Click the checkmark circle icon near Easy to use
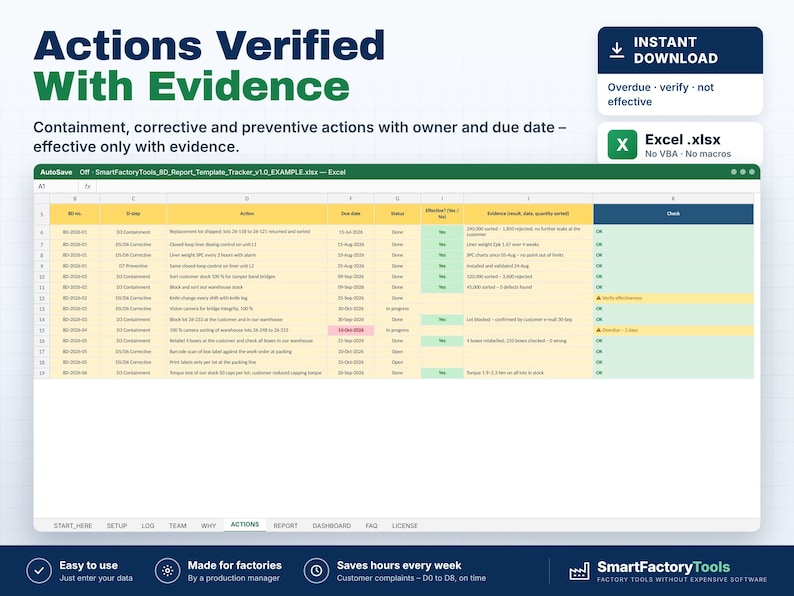The width and height of the screenshot is (794, 596). click(x=39, y=571)
